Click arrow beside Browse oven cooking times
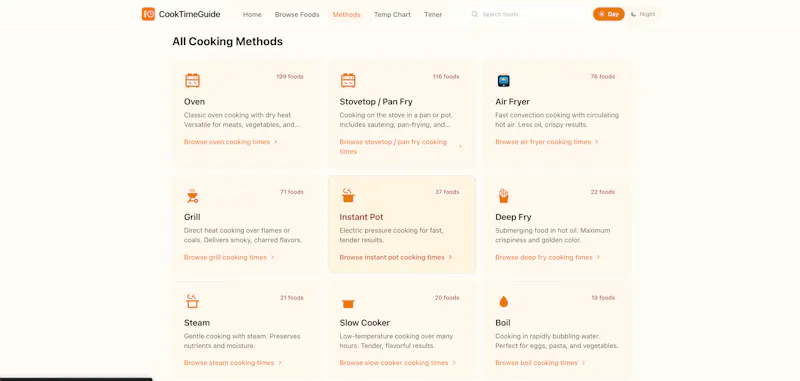 tap(276, 142)
